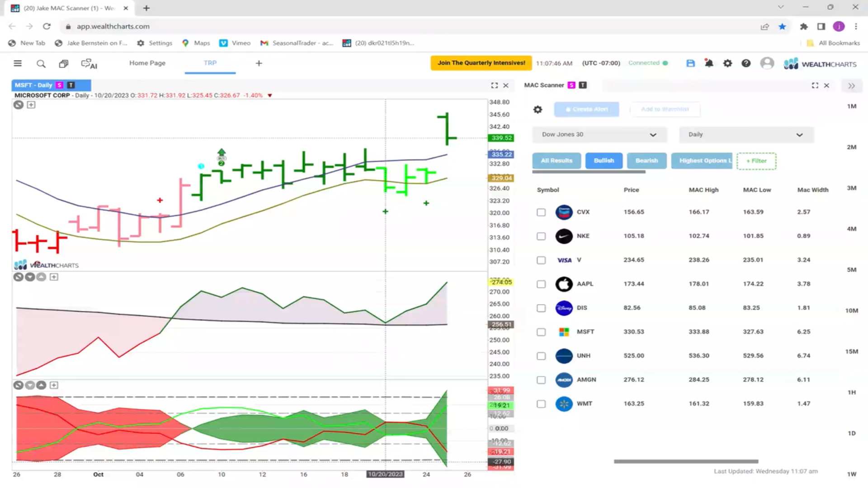The height and width of the screenshot is (488, 868).
Task: Tick the UNH row checkbox
Action: (541, 356)
